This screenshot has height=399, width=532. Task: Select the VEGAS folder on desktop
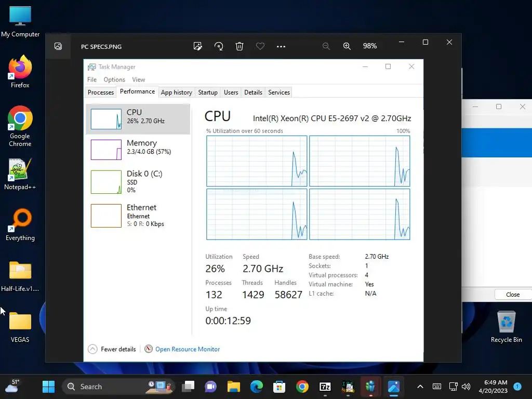tap(20, 327)
